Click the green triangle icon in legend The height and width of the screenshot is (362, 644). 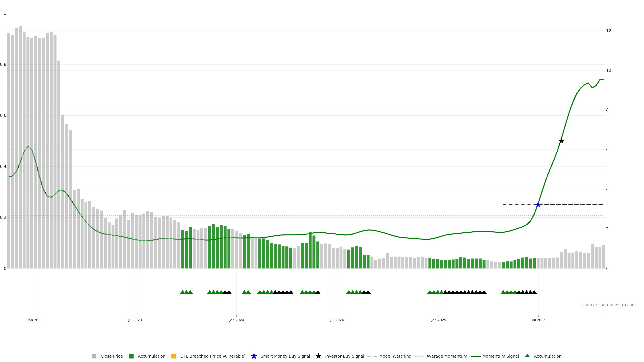pos(527,356)
